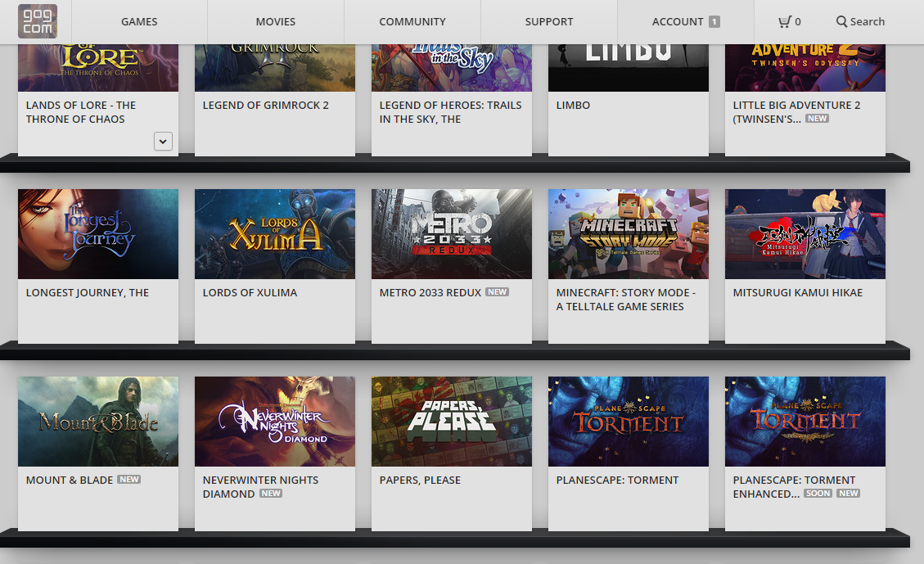Expand the Lands of Lore dropdown arrow
The width and height of the screenshot is (924, 564).
click(x=163, y=141)
